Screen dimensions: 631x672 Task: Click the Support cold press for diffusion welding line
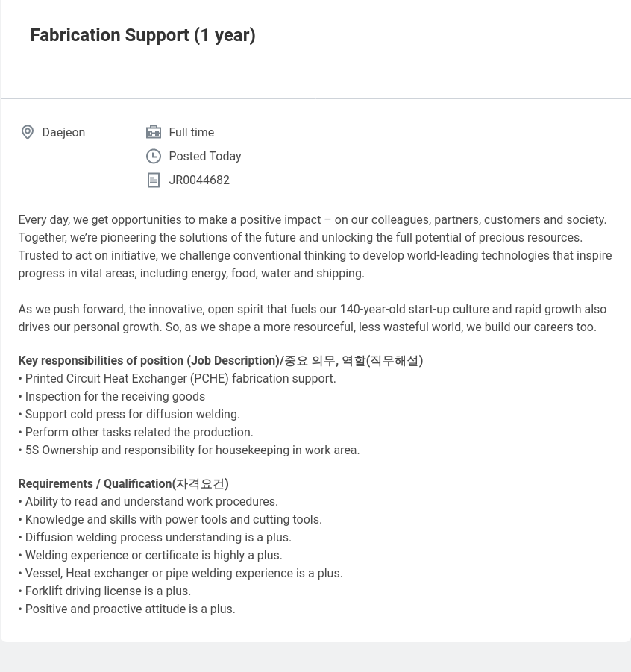[x=129, y=415]
